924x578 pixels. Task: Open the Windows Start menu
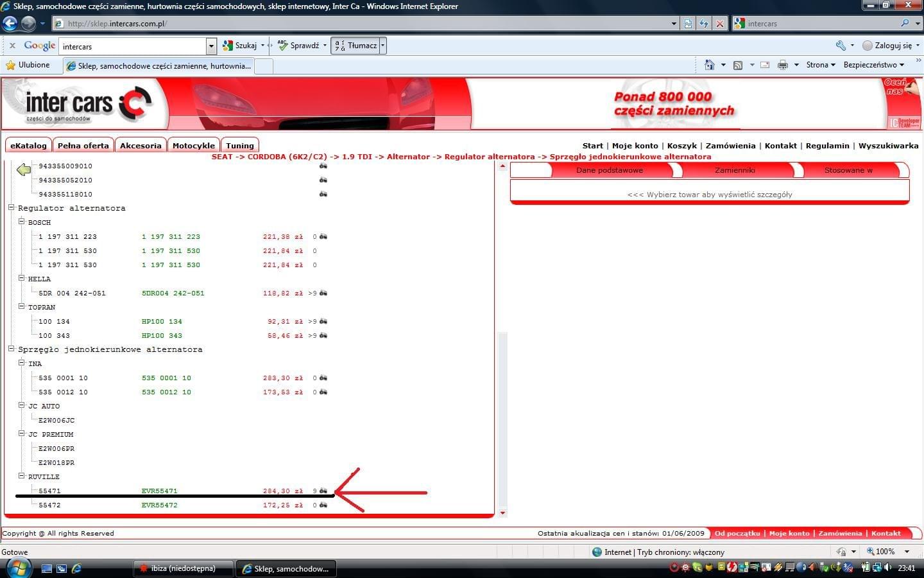pos(17,568)
